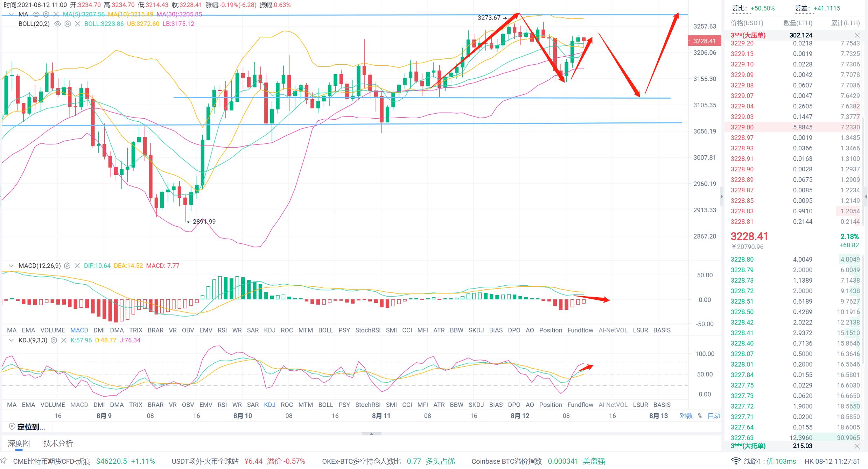Screen dimensions: 868x469
Task: Click the 3229.00 sell order price row
Action: coord(742,127)
